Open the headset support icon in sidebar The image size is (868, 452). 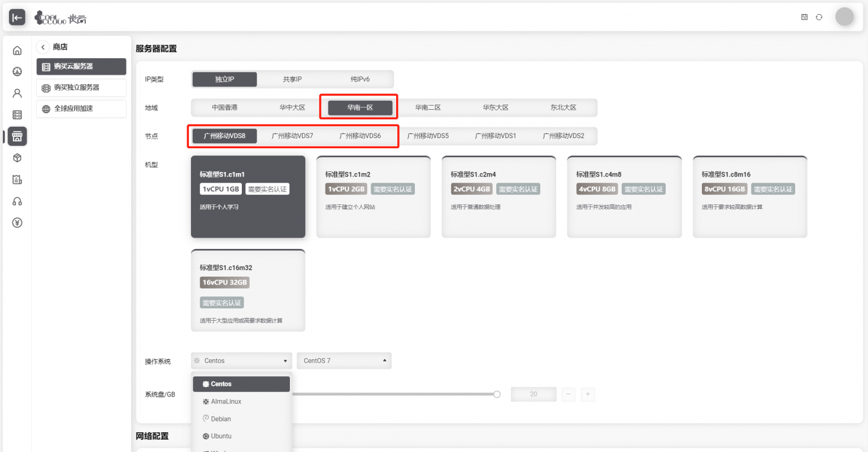tap(17, 201)
